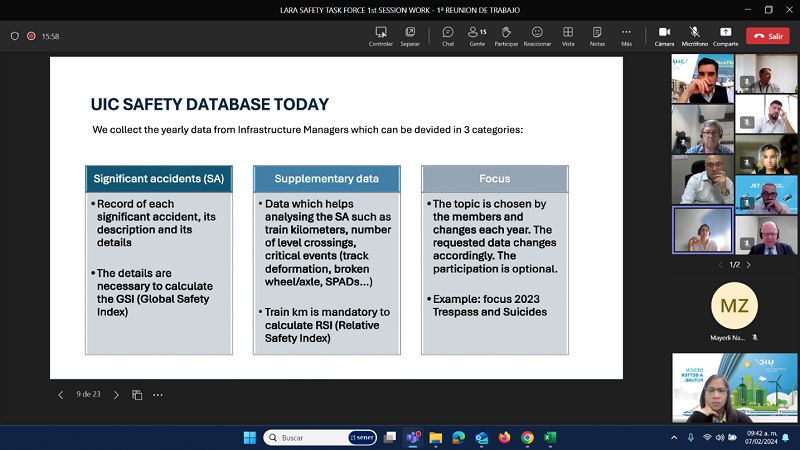Show the Gente participants list
This screenshot has width=800, height=450.
477,36
